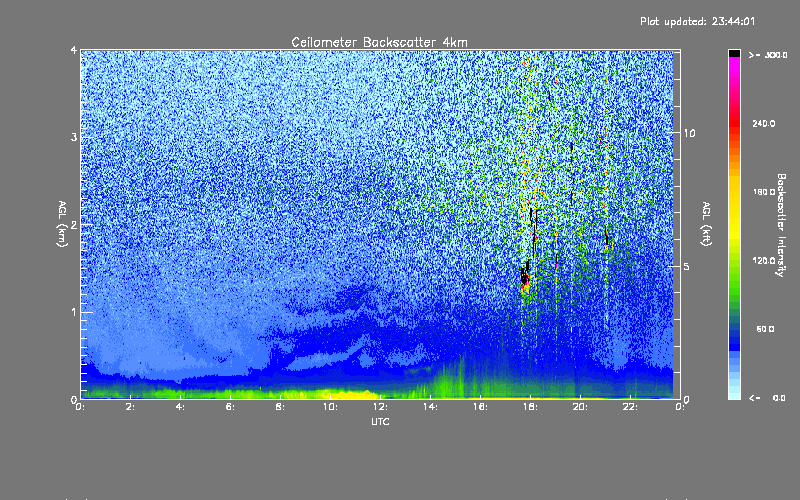The width and height of the screenshot is (800, 500).
Task: Click the '18:' UTC time tick
Action: [x=530, y=407]
